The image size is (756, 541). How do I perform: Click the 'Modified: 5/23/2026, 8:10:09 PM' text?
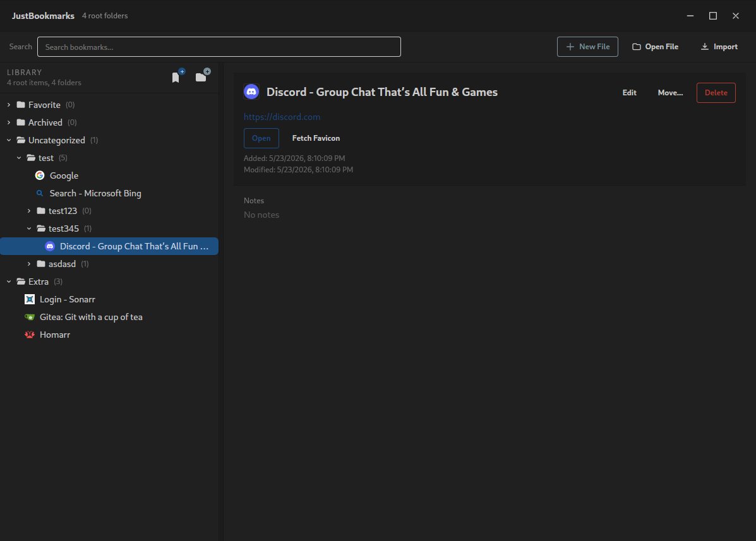(299, 170)
